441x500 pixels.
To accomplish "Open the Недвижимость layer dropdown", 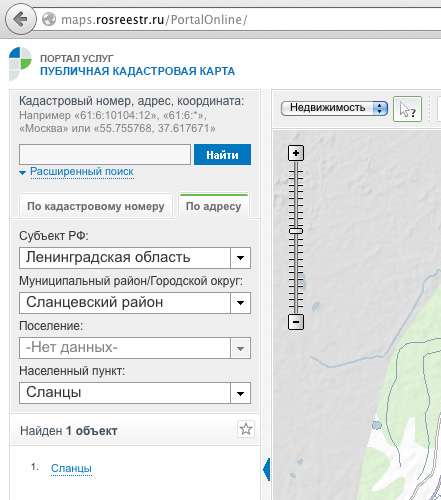I will (334, 108).
